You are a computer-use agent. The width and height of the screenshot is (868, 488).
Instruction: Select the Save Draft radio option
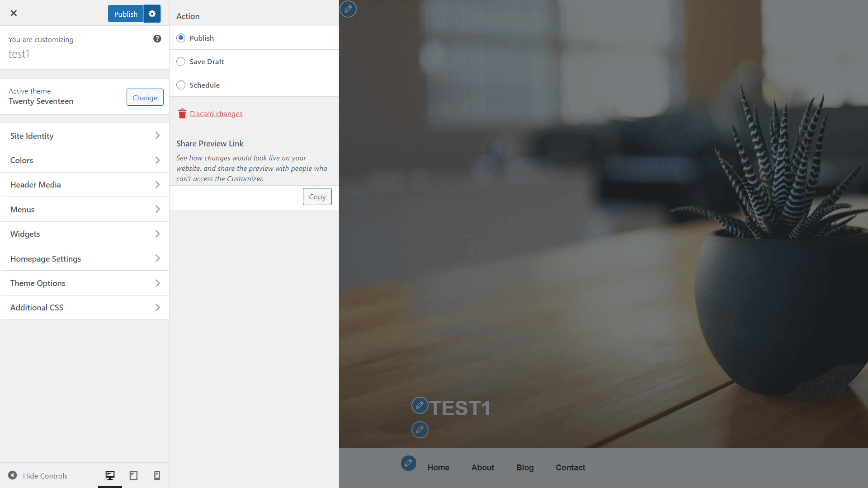[181, 61]
